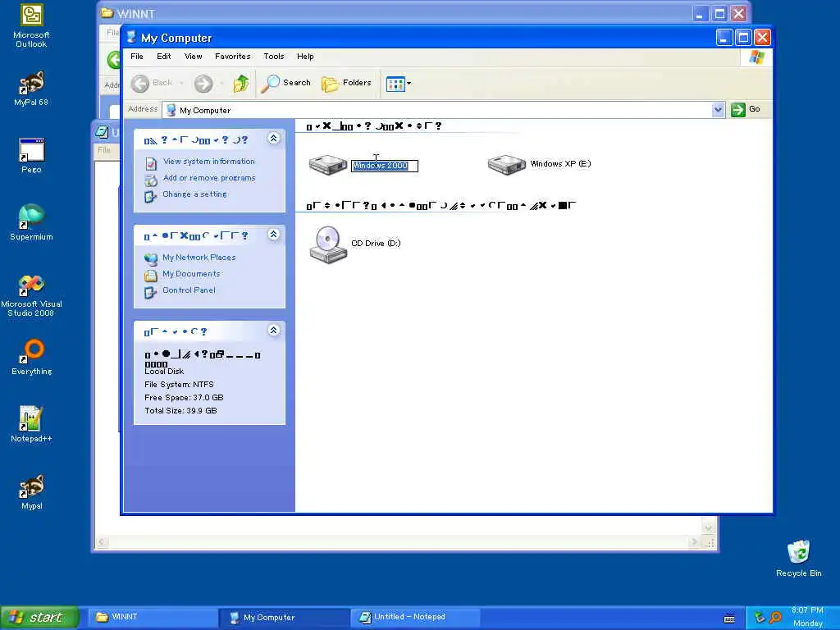Screen dimensions: 840x630
Task: Click the keyboard language bar icon
Action: pyautogui.click(x=729, y=619)
